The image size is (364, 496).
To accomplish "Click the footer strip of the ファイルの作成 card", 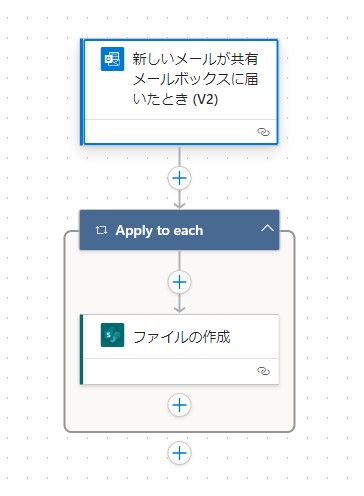I will tap(180, 371).
